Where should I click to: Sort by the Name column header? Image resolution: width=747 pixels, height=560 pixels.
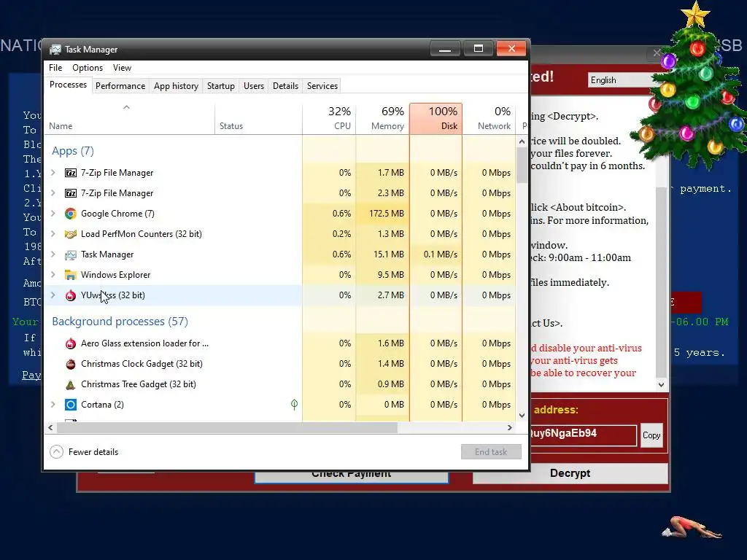click(x=129, y=119)
